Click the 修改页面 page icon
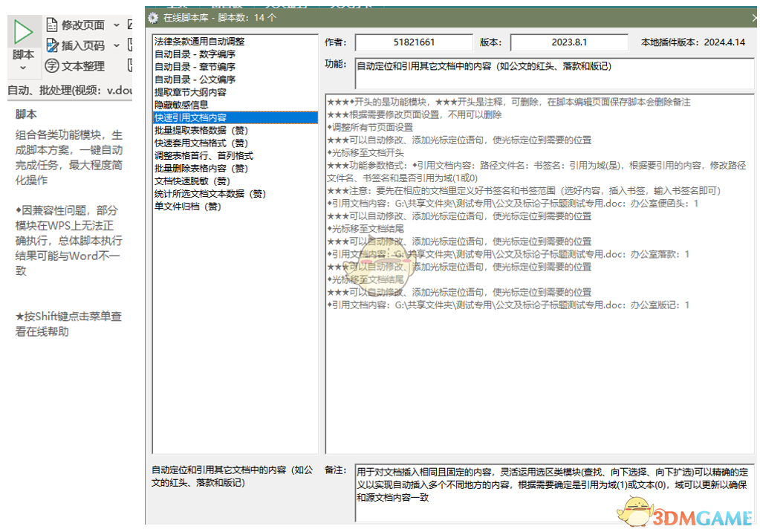Screen dimensions: 760x532 52,25
